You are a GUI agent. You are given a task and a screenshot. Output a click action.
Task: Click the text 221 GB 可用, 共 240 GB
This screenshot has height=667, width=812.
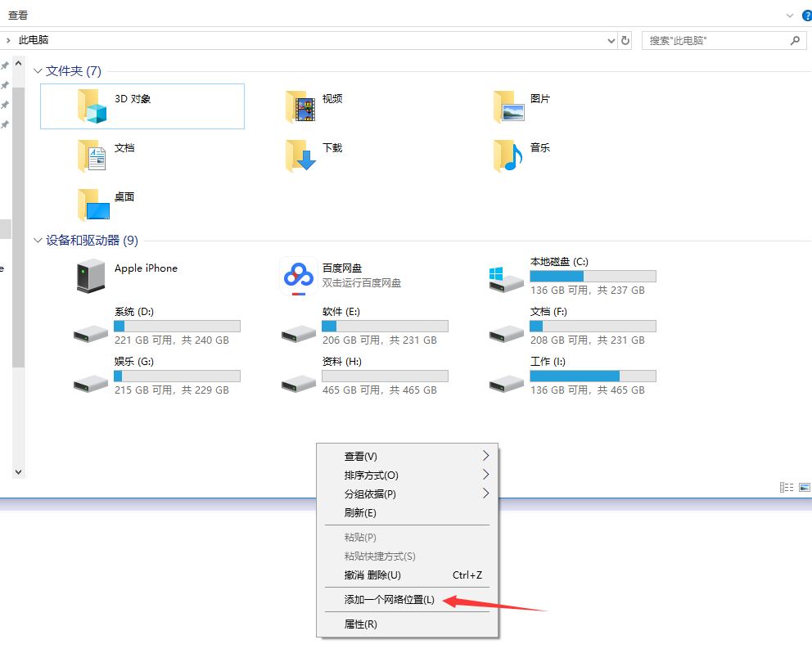(x=172, y=340)
